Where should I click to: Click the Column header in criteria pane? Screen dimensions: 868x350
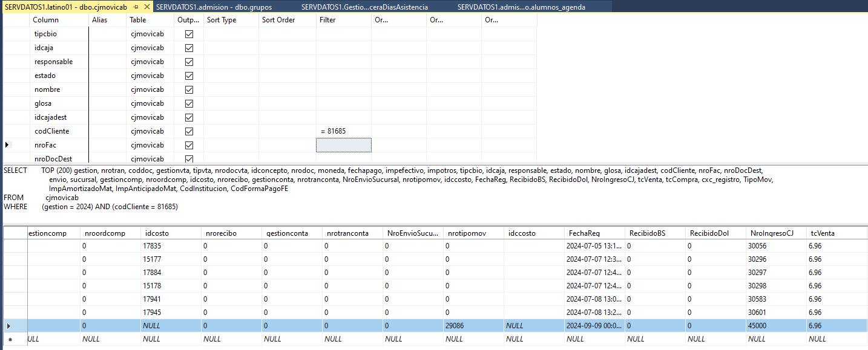pos(59,20)
